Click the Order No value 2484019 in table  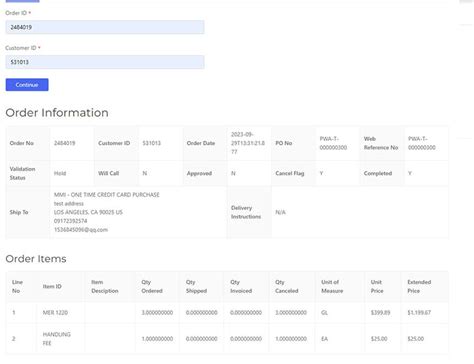tap(65, 143)
